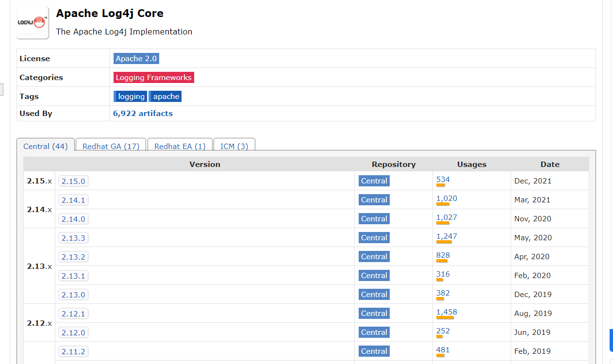Click the Usages column header
This screenshot has height=364, width=613.
point(472,165)
